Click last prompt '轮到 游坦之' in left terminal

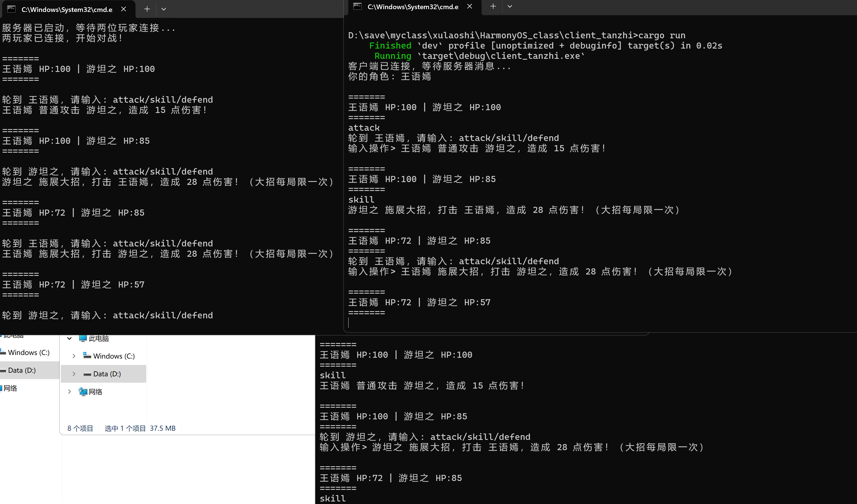tap(107, 316)
